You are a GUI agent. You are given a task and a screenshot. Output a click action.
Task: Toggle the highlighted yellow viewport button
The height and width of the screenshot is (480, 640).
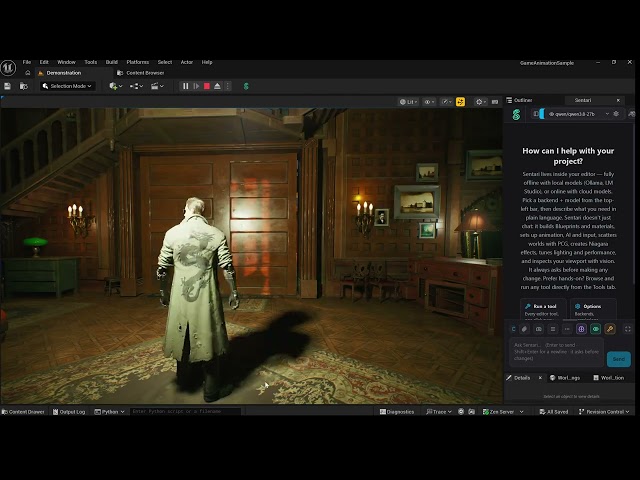(460, 102)
